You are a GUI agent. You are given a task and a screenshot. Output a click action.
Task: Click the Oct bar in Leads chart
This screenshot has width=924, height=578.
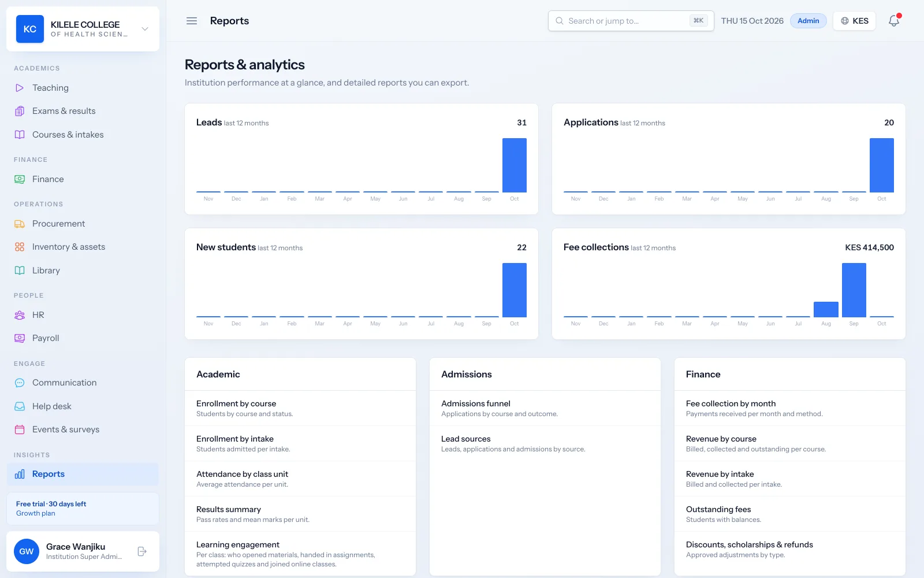point(515,165)
